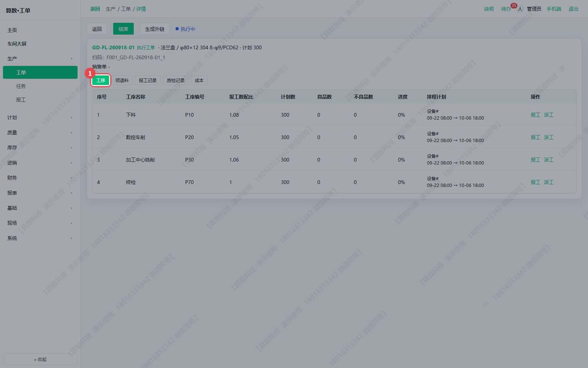Viewport: 588px width, 368px height.
Task: Expand the 生产 sidebar section
Action: tap(40, 58)
